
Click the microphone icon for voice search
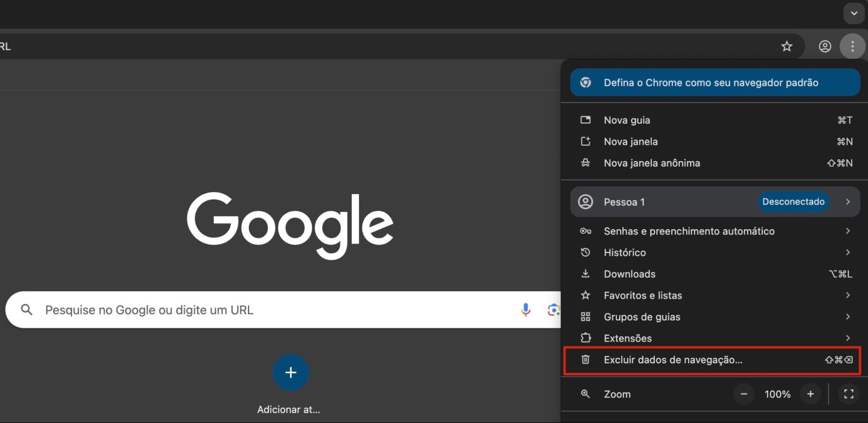[525, 310]
